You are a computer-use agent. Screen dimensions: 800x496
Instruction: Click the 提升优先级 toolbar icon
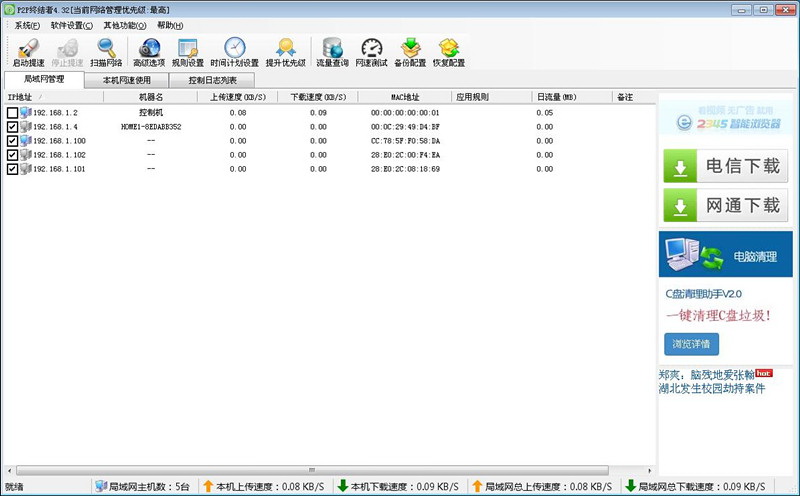pyautogui.click(x=285, y=47)
